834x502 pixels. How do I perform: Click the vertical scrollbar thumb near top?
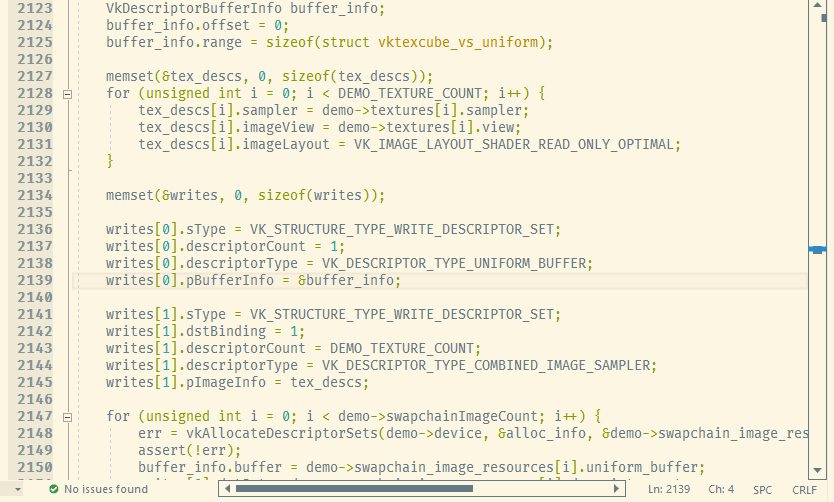[x=825, y=17]
